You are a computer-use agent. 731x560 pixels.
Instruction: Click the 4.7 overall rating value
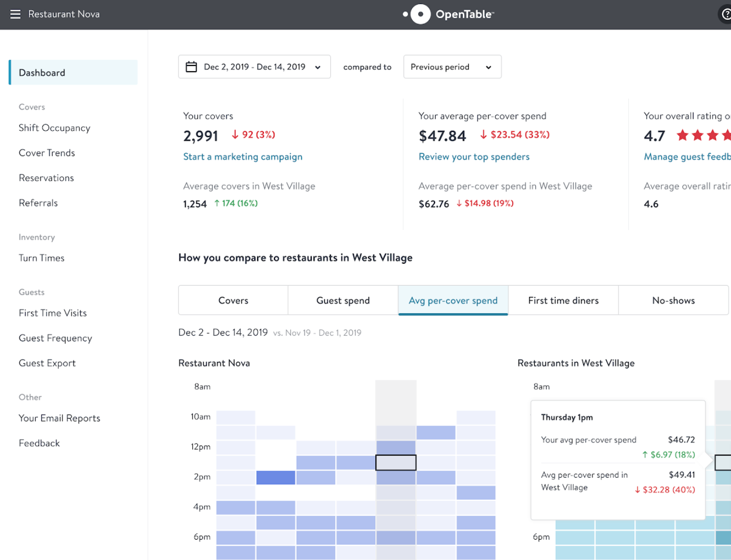pyautogui.click(x=654, y=136)
